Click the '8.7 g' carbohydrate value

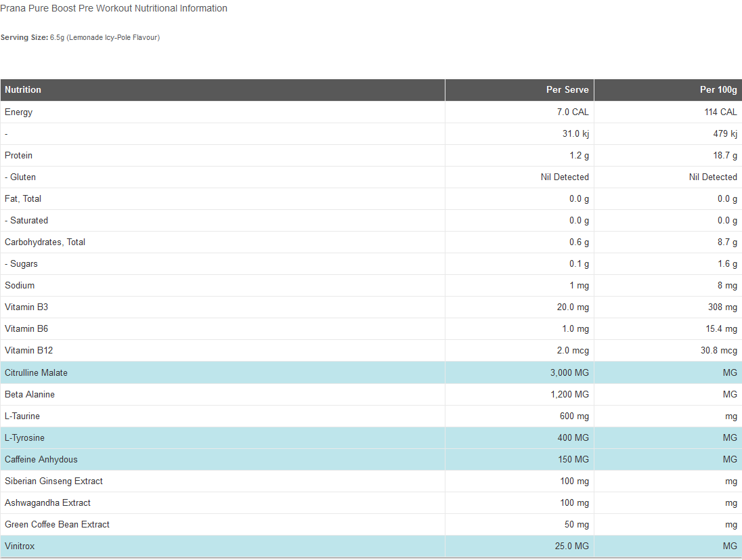pos(727,242)
